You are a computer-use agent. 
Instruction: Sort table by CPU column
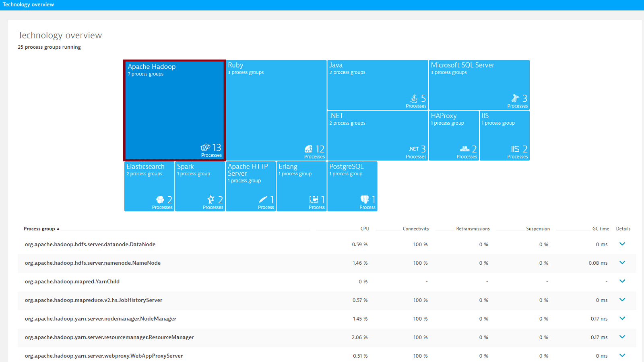click(x=365, y=229)
